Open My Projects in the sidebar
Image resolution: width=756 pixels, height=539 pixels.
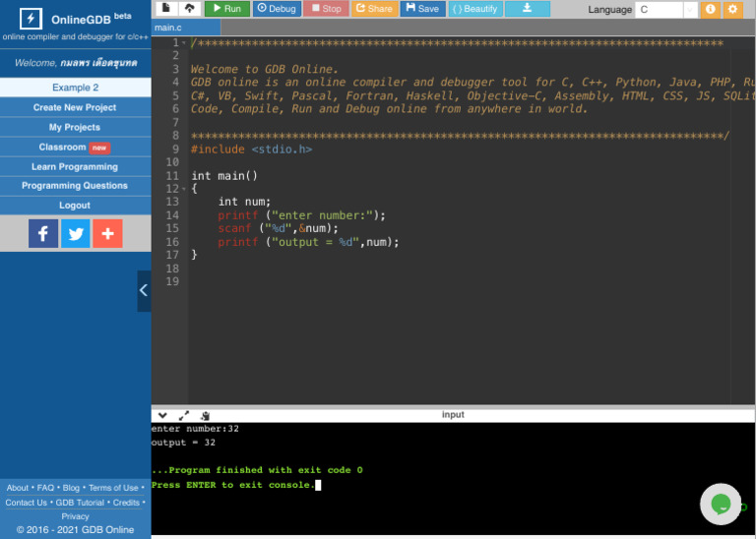tap(75, 127)
